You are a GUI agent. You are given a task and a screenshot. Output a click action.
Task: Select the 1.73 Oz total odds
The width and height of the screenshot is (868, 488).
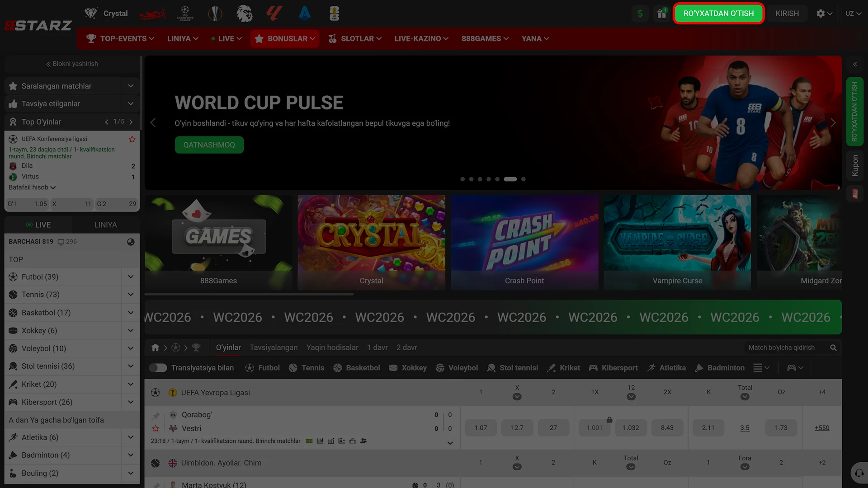[781, 428]
